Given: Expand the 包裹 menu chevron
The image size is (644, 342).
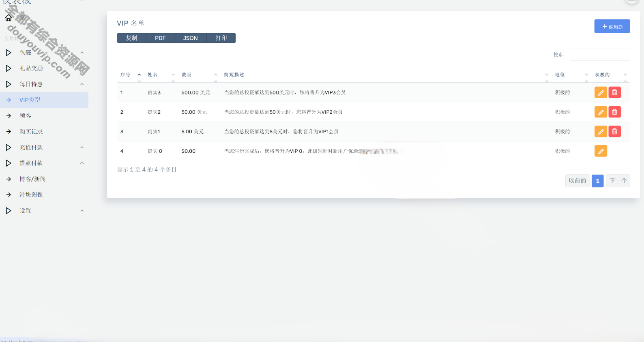Looking at the screenshot, I should (82, 53).
